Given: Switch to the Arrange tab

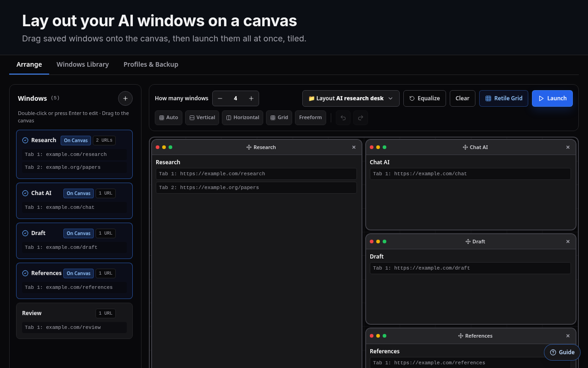Looking at the screenshot, I should tap(29, 64).
